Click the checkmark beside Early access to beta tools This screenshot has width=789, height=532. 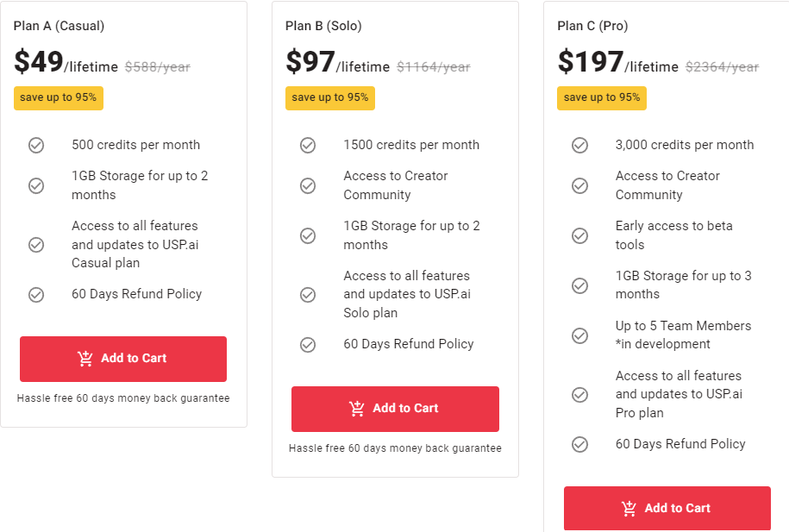[579, 235]
